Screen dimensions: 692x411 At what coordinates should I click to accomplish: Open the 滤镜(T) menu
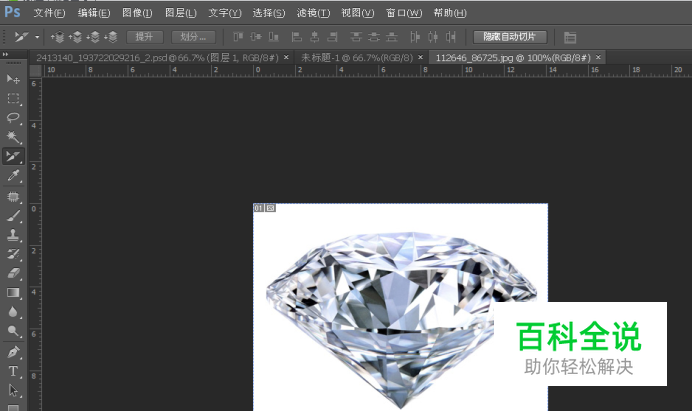click(x=313, y=13)
